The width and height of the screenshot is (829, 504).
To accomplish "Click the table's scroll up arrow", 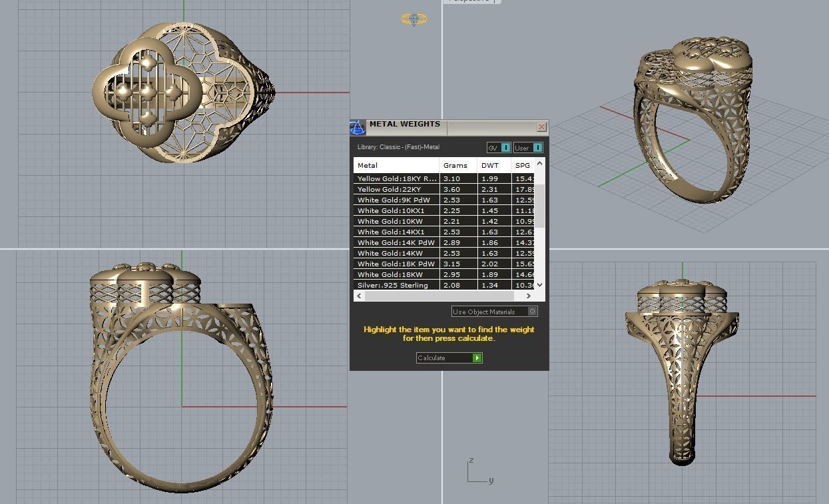I will coord(539,163).
